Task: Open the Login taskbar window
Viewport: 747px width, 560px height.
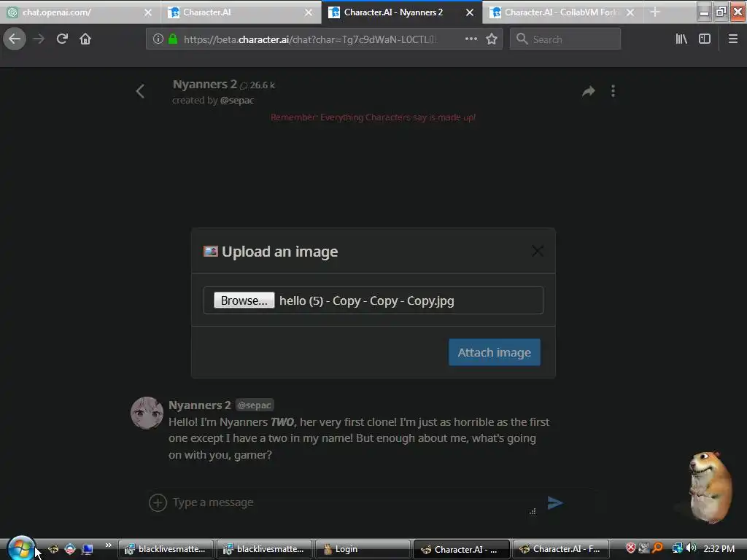Action: [363, 549]
